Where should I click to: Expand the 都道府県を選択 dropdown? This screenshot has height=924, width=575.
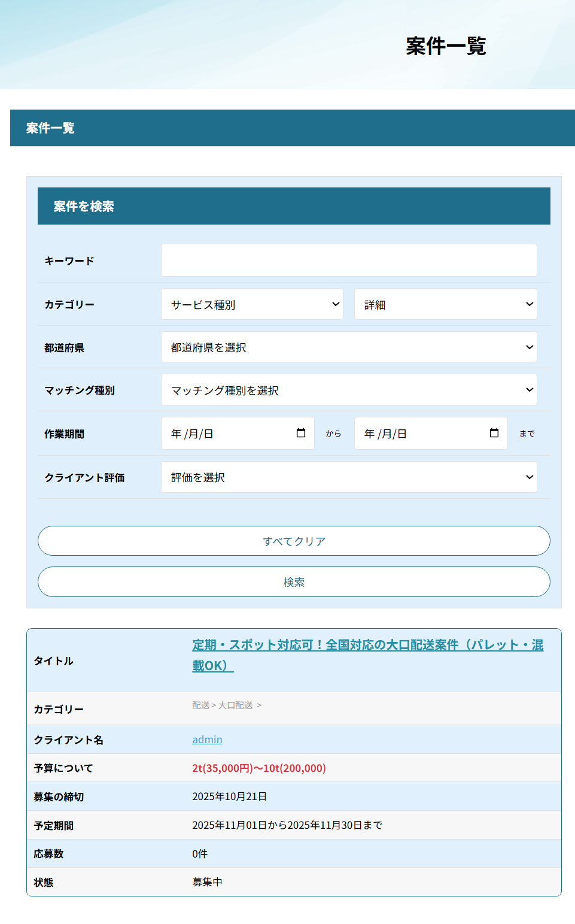pos(349,347)
